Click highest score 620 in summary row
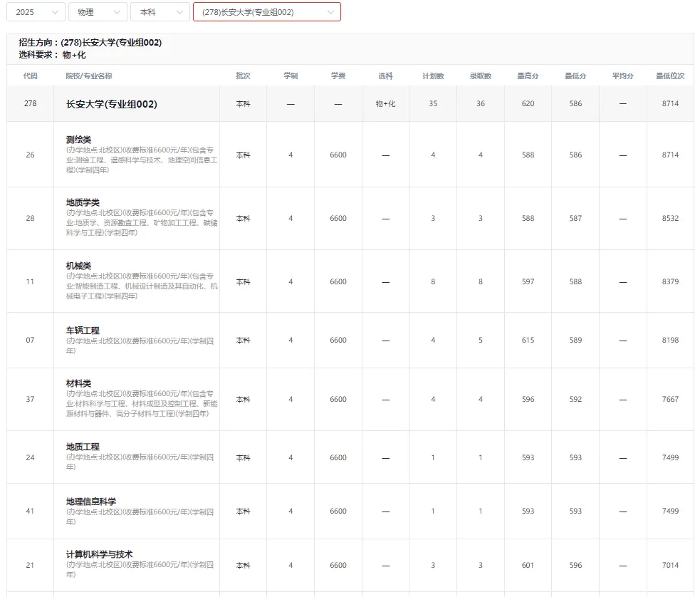The height and width of the screenshot is (597, 700). 528,103
